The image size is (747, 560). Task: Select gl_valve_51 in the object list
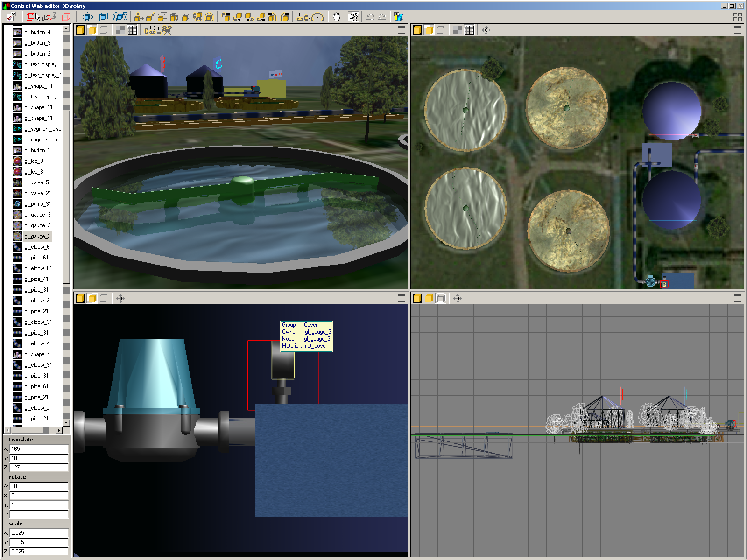[37, 182]
